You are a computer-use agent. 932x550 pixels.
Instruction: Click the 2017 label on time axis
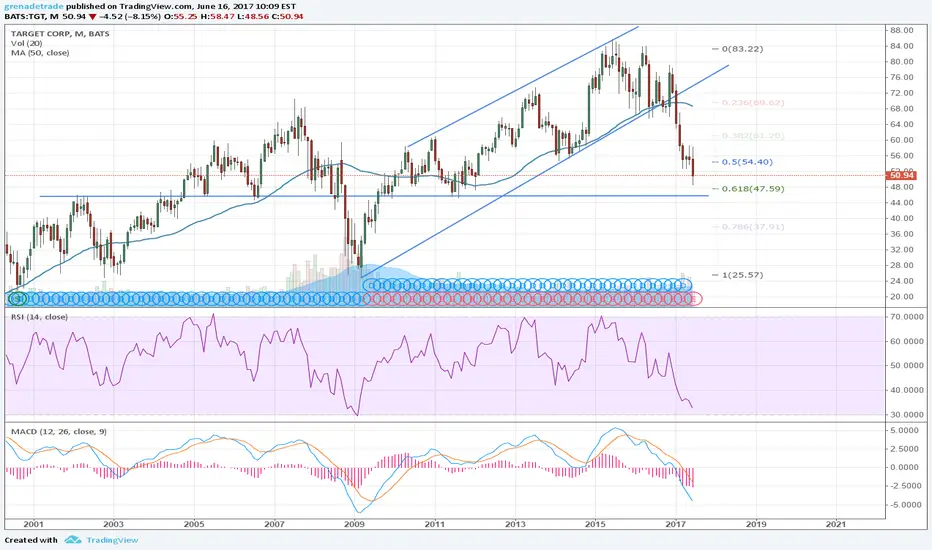click(676, 524)
